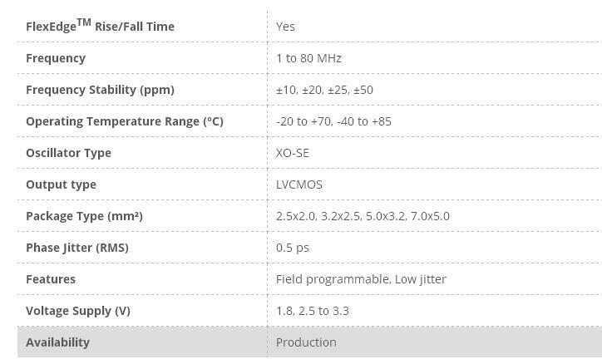The image size is (602, 364).
Task: Select the XO-SE oscillator value
Action: [x=293, y=153]
